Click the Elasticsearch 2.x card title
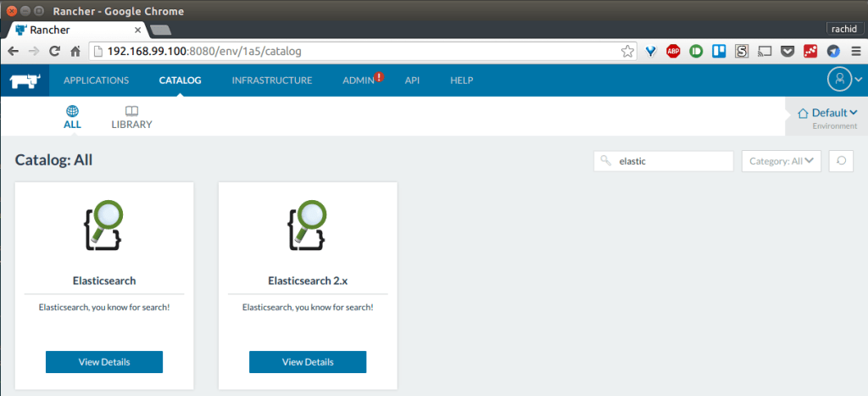Image resolution: width=868 pixels, height=396 pixels. [x=308, y=280]
